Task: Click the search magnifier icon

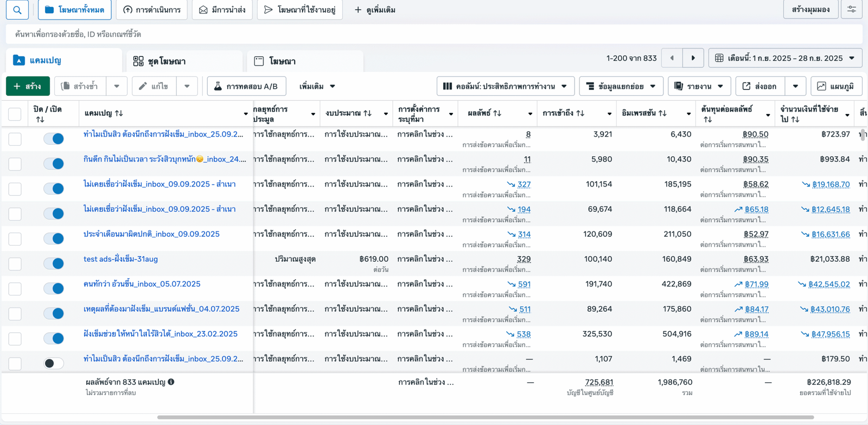Action: click(x=17, y=10)
